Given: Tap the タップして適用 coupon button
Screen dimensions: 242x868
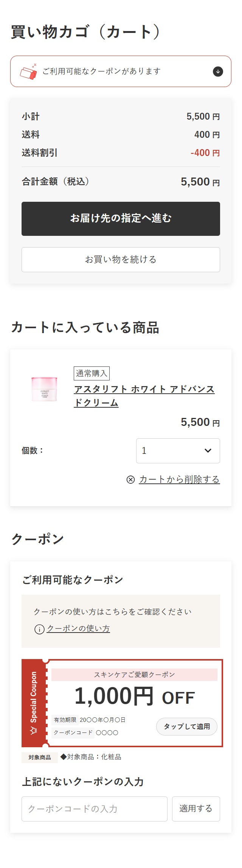Looking at the screenshot, I should click(x=187, y=726).
